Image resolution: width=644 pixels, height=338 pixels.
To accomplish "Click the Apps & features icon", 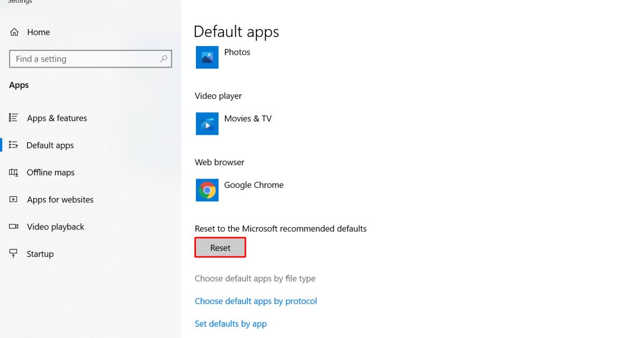I will [x=14, y=118].
